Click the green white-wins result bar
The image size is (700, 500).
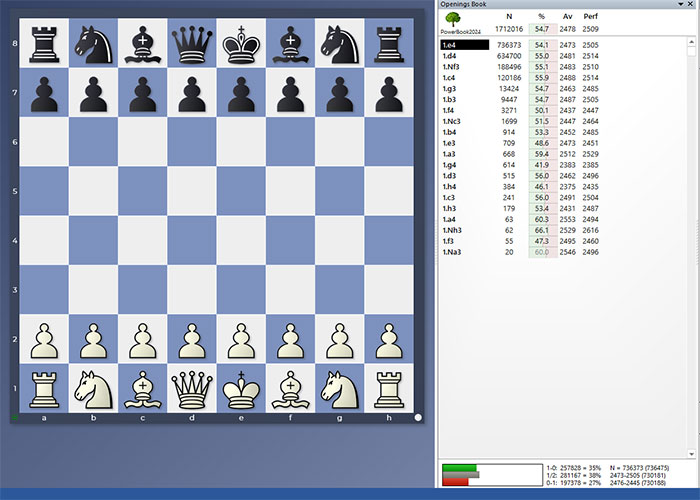point(459,468)
